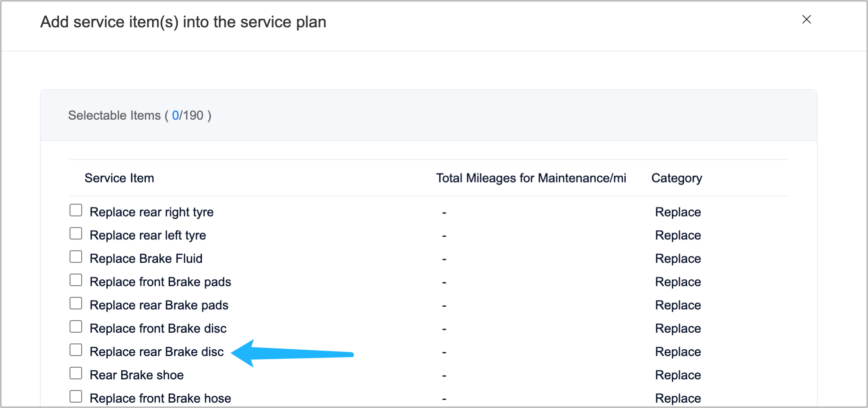Select the Replace rear Brake disc checkbox
The height and width of the screenshot is (408, 868).
pyautogui.click(x=76, y=350)
